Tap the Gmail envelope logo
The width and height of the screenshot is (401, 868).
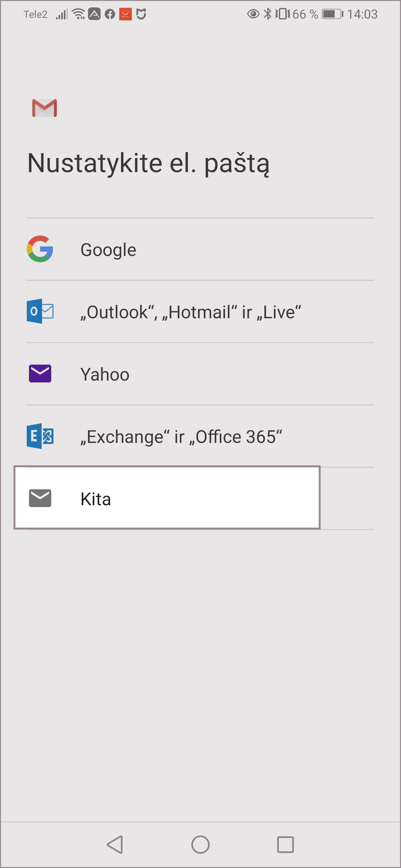pos(45,108)
